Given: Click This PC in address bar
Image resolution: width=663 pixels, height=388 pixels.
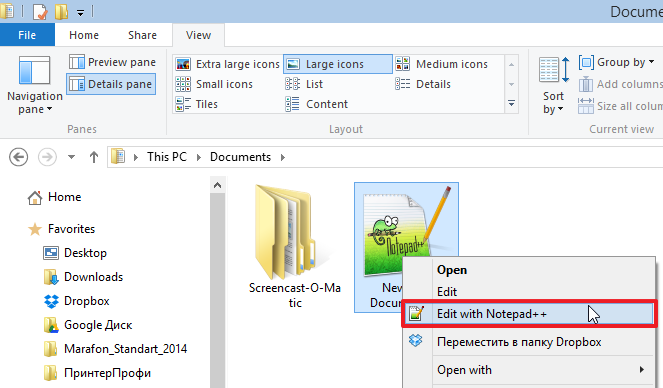Looking at the screenshot, I should 167,157.
